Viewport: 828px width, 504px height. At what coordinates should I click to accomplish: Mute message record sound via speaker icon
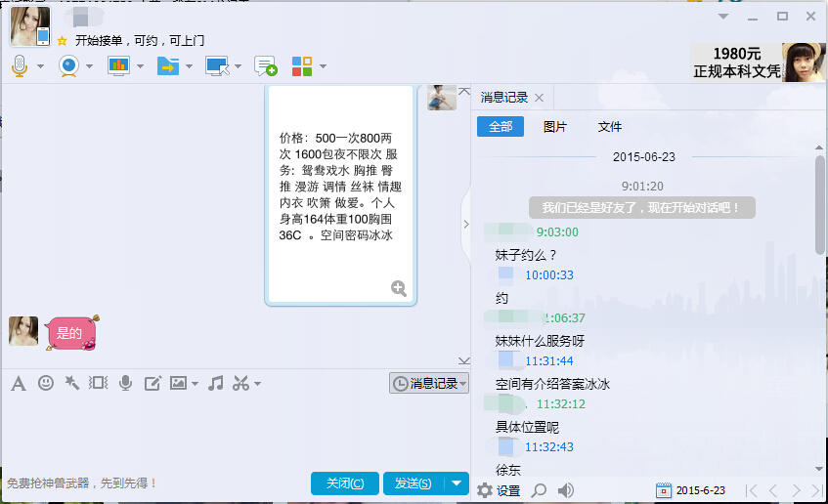pos(566,490)
